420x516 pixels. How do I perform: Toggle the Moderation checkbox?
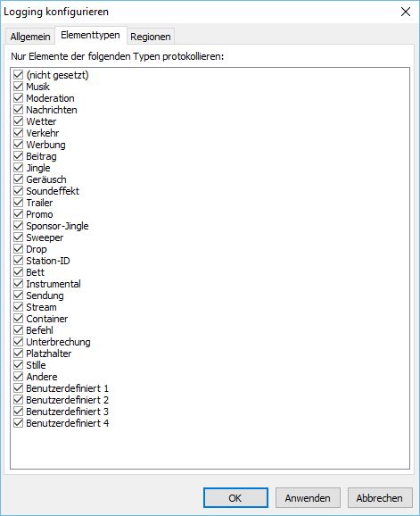coord(19,98)
